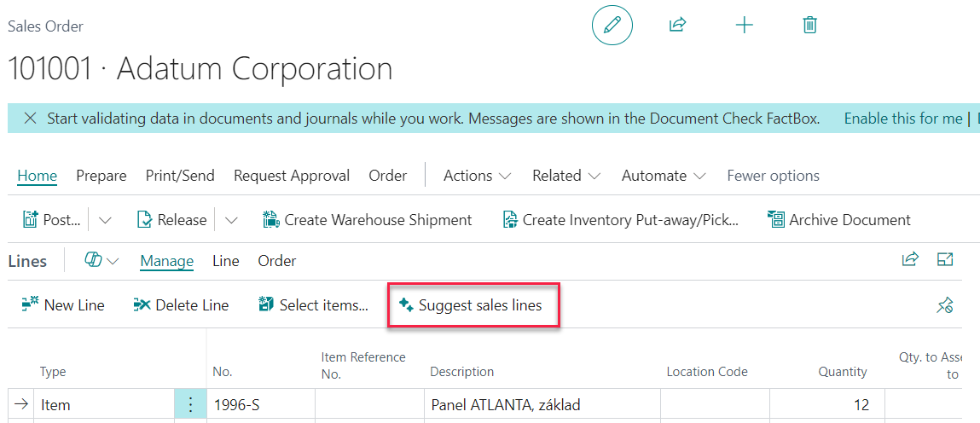The width and height of the screenshot is (980, 423).
Task: Click Enable this for me link
Action: coord(903,118)
